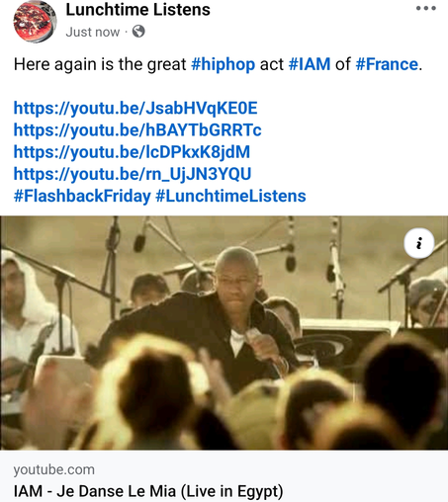This screenshot has height=502, width=448.
Task: Open the youtu.be/JsabHVqKE0E link
Action: coord(135,108)
